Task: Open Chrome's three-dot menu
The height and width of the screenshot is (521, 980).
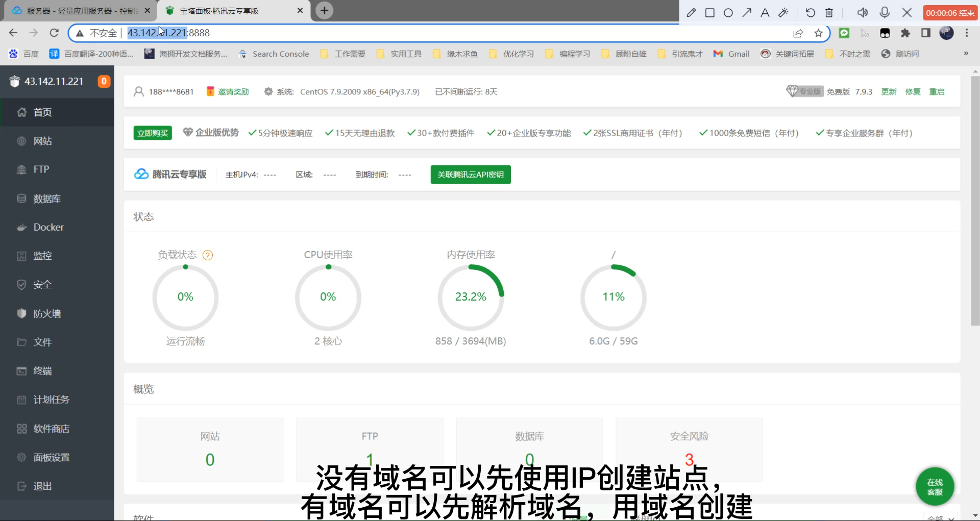Action: point(968,33)
